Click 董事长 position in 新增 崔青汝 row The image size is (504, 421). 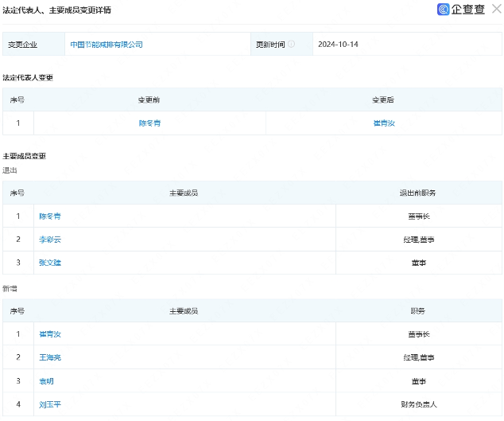point(419,334)
